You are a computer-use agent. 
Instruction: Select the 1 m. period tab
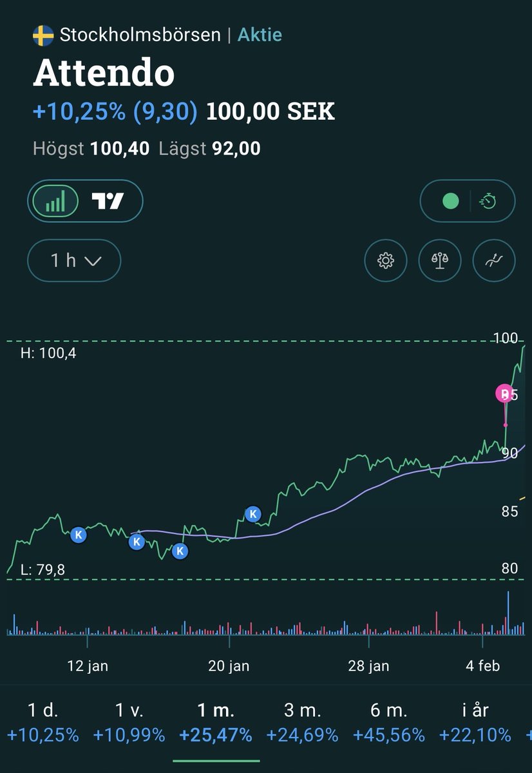tap(216, 721)
